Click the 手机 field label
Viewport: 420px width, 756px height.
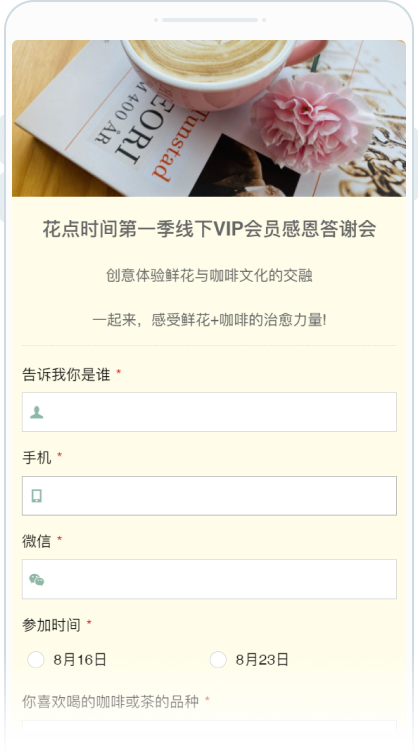tap(37, 458)
